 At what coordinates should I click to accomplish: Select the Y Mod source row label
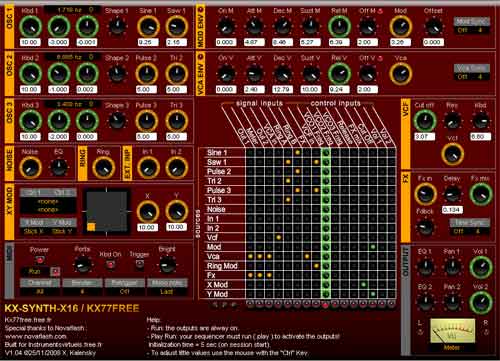click(217, 294)
